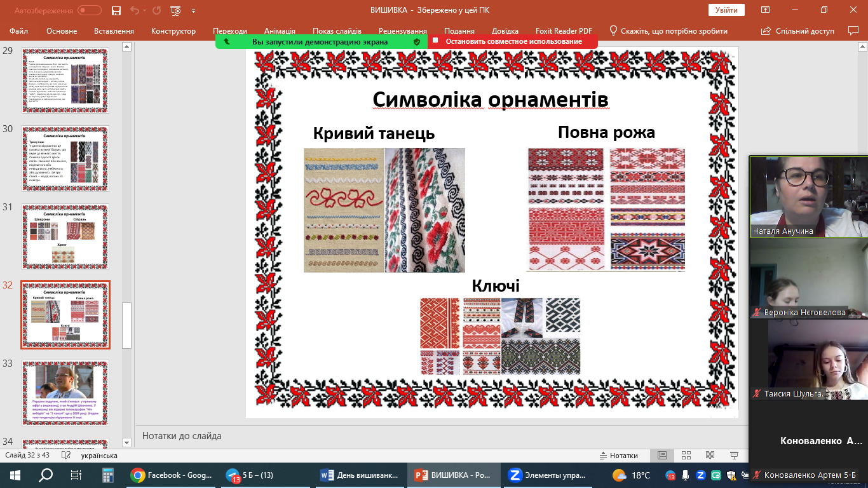The height and width of the screenshot is (488, 868).
Task: Toggle the Нотатки notes pane
Action: [x=618, y=456]
